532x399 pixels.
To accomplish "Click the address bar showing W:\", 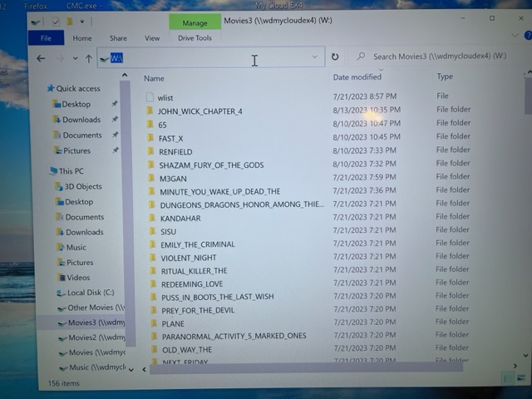I will (210, 57).
